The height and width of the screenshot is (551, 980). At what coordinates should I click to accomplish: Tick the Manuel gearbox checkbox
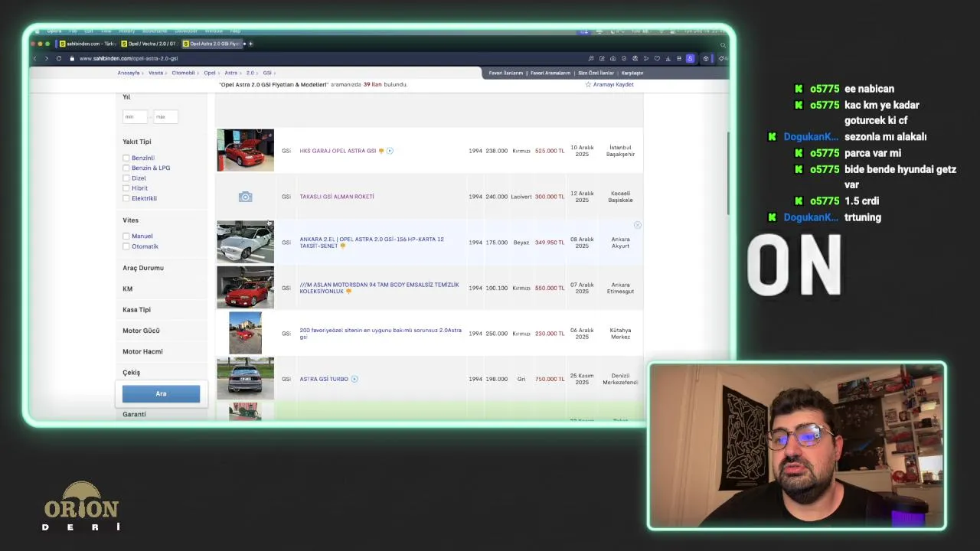point(126,236)
